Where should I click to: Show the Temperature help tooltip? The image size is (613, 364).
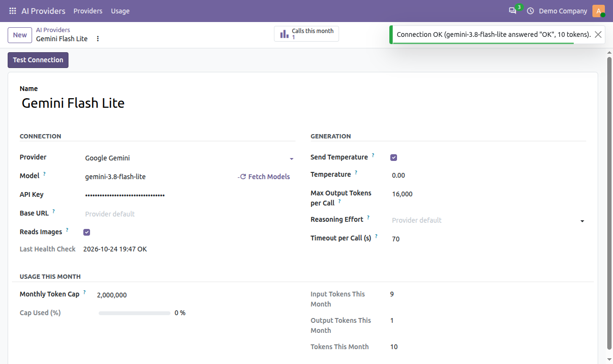356,172
